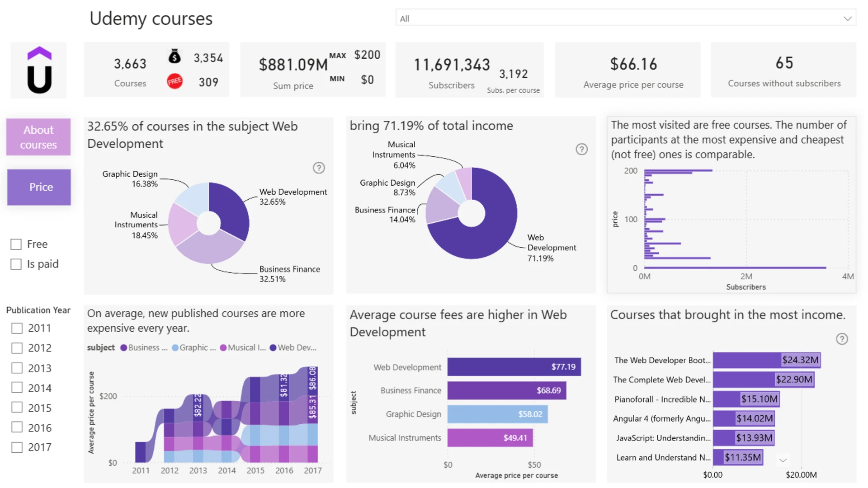Enable the Free checkbox filter
Viewport: 868px width, 488px height.
point(16,244)
